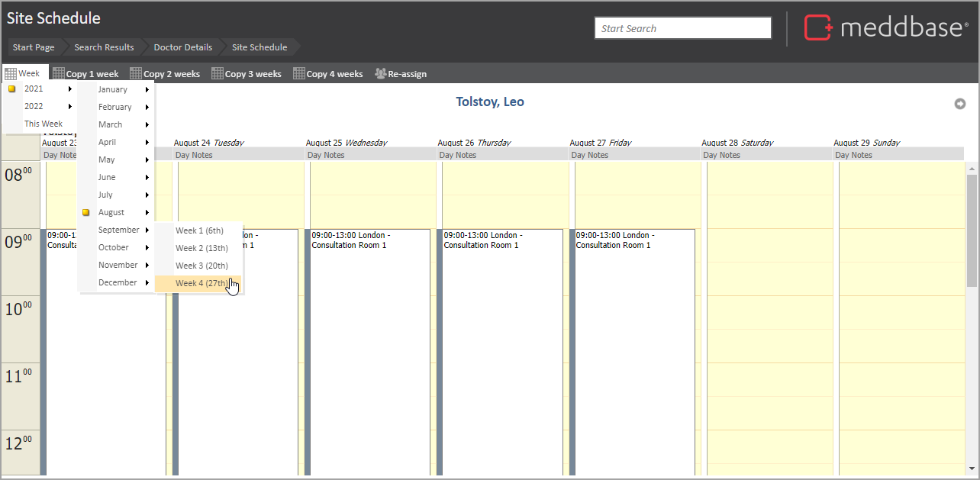Click the August 26 Thursday column header
Image resolution: width=980 pixels, height=480 pixels.
474,143
